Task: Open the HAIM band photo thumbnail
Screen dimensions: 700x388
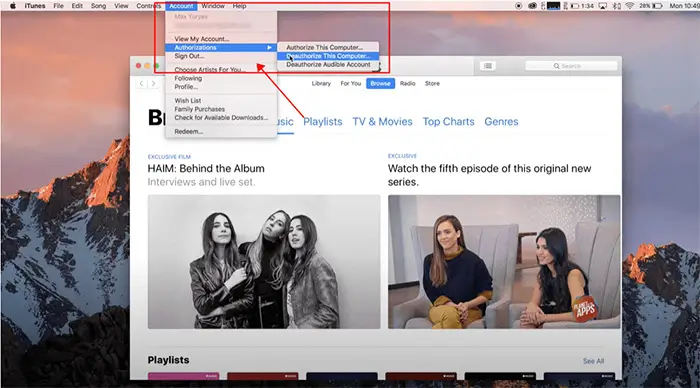Action: 264,262
